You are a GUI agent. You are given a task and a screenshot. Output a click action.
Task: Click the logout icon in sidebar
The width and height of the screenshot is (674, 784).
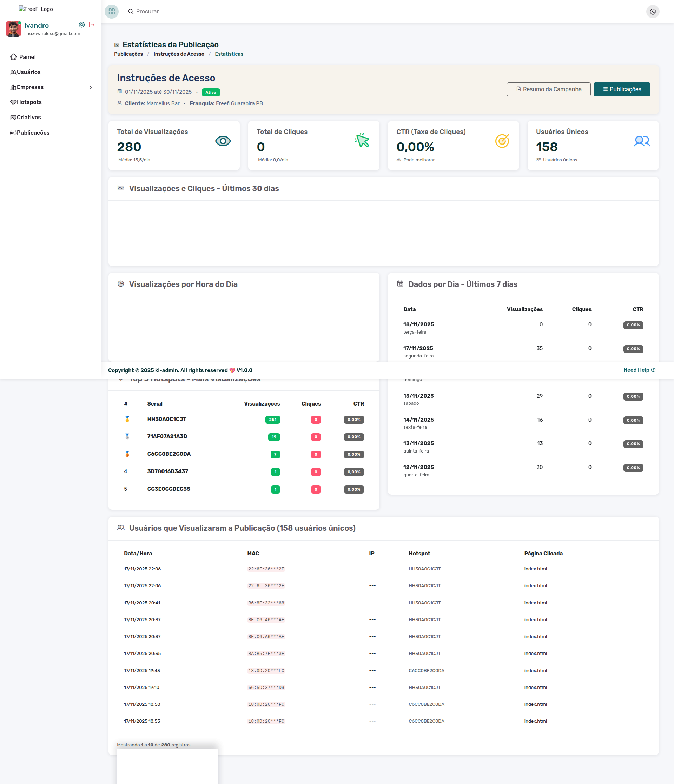coord(92,25)
